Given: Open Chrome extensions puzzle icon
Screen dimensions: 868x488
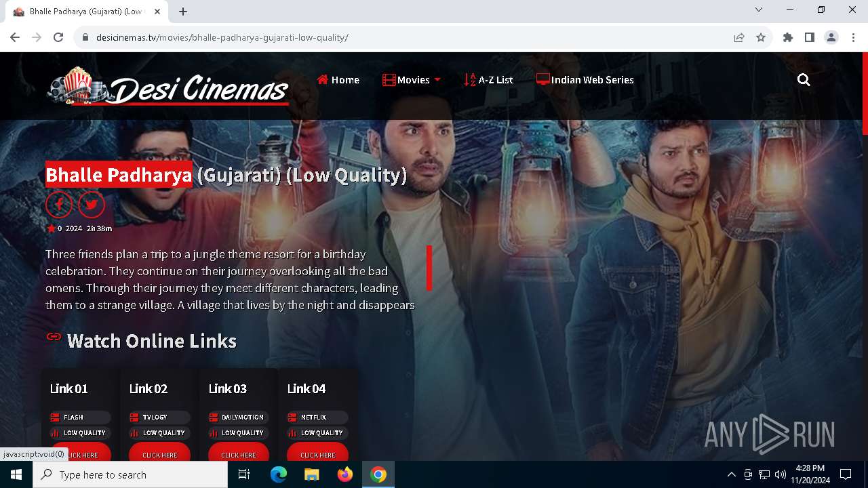Looking at the screenshot, I should point(788,37).
